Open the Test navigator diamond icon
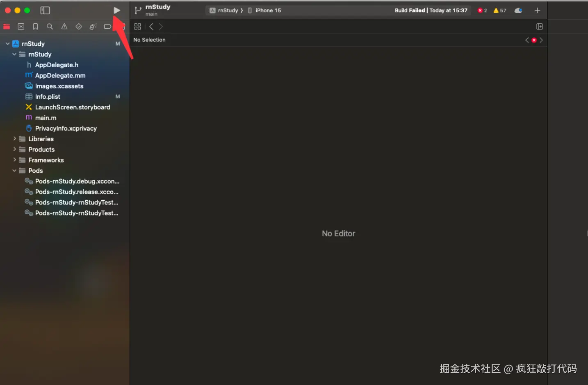Image resolution: width=588 pixels, height=385 pixels. 79,27
